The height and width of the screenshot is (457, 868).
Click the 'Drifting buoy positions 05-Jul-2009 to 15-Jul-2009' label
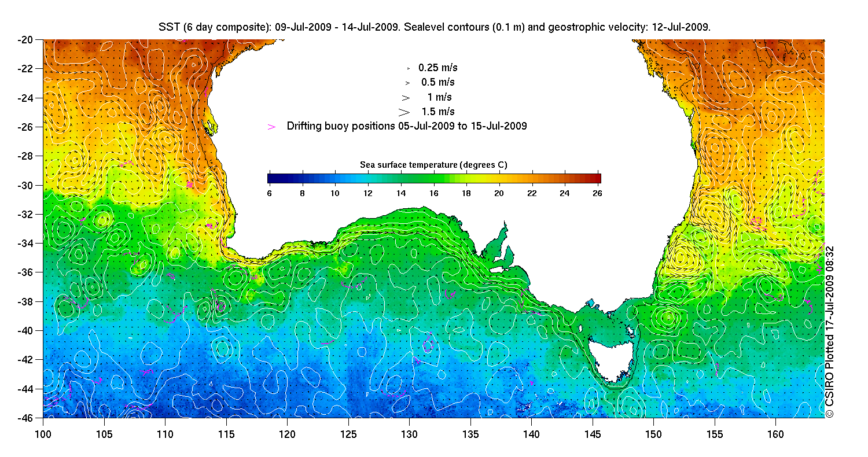tap(407, 126)
